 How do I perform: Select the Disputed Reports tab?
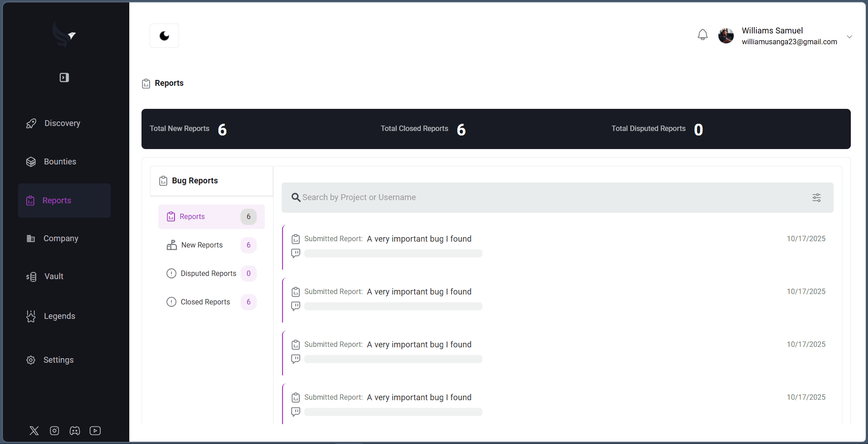click(x=212, y=274)
